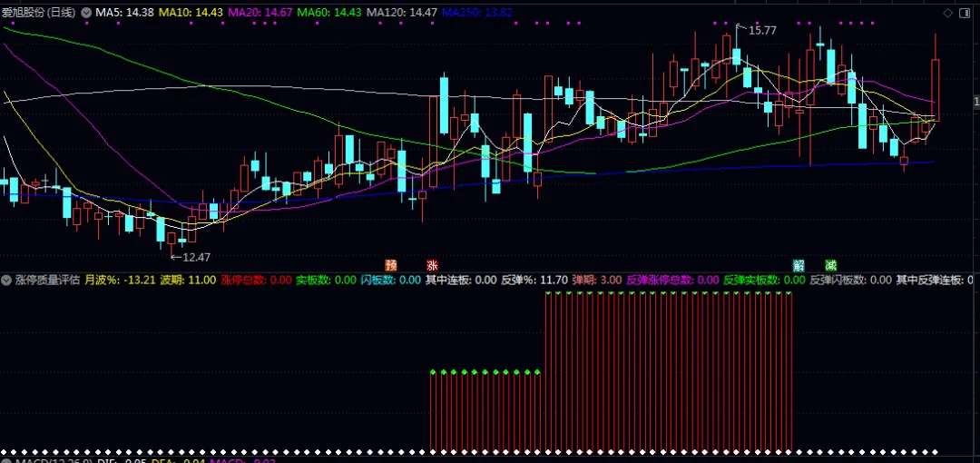This screenshot has height=463, width=980.
Task: Click the green 反弹实板数: 0.00 value
Action: point(764,280)
